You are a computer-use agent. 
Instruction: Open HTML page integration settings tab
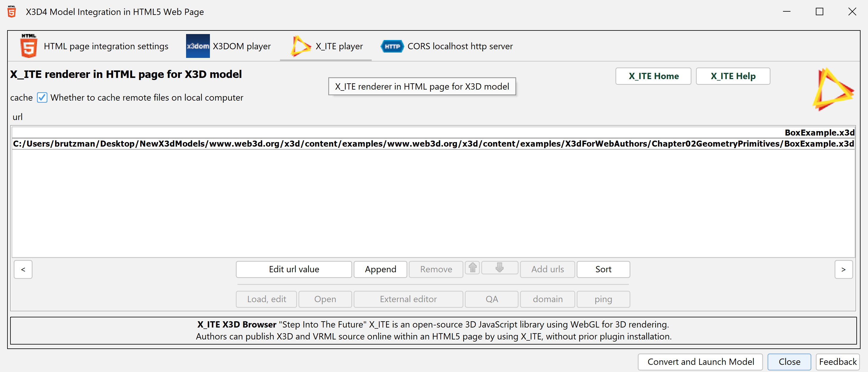click(x=94, y=46)
